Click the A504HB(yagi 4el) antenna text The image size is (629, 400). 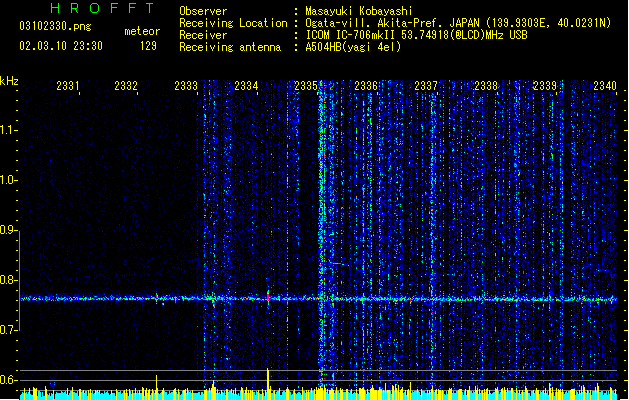point(353,47)
